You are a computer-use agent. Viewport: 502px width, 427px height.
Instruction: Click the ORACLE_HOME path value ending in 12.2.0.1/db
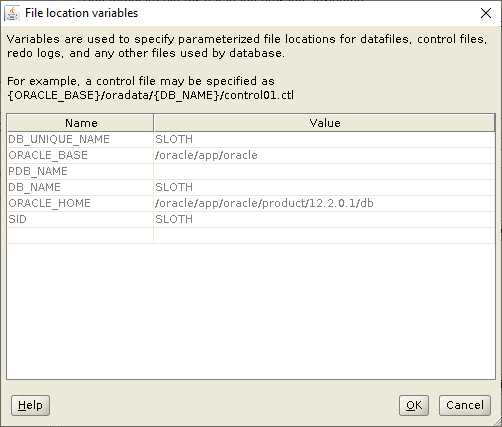tap(324, 203)
